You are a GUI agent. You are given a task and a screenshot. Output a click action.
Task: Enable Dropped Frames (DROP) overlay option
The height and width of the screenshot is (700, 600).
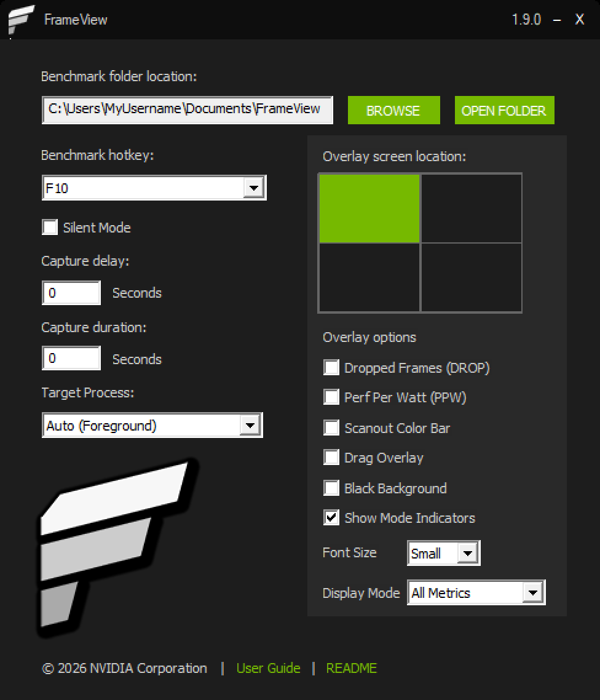pos(331,367)
